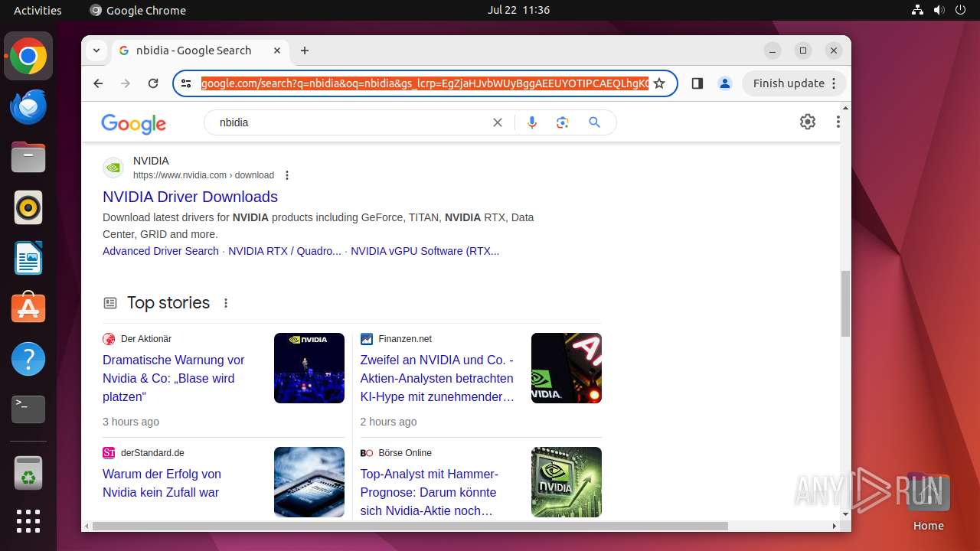
Task: Open the Home folder on the desktop
Action: [x=928, y=502]
